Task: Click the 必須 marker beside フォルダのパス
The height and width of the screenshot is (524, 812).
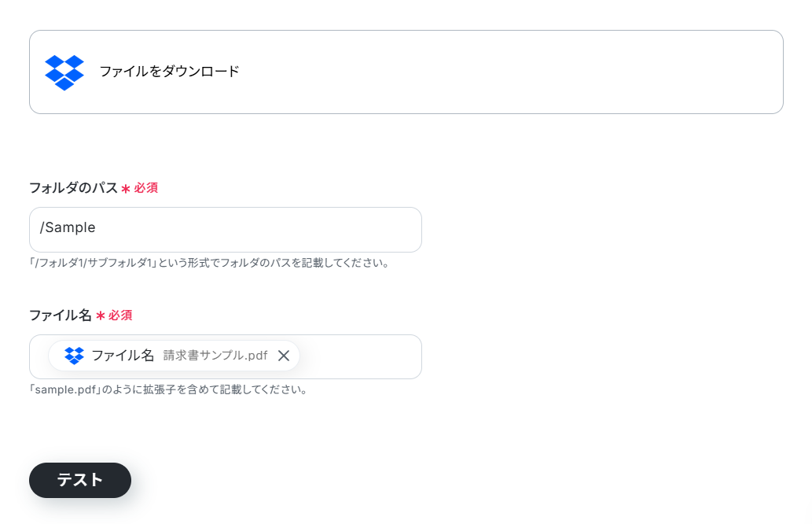Action: 146,187
